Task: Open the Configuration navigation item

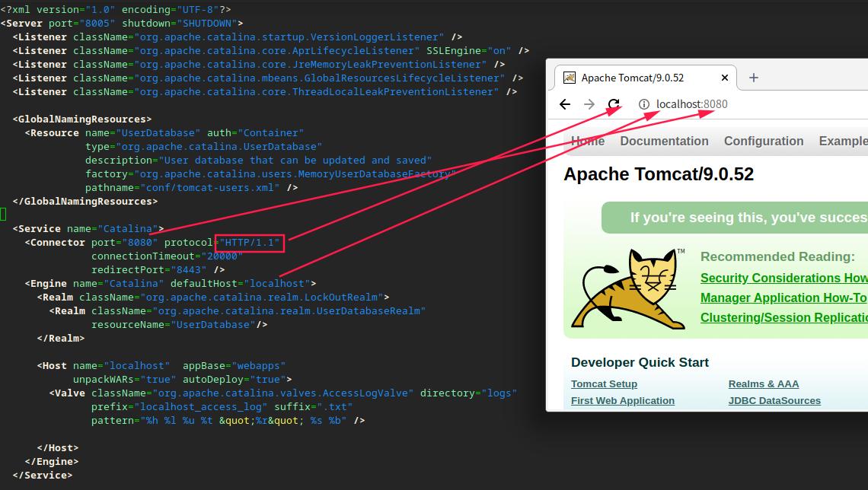Action: point(764,141)
